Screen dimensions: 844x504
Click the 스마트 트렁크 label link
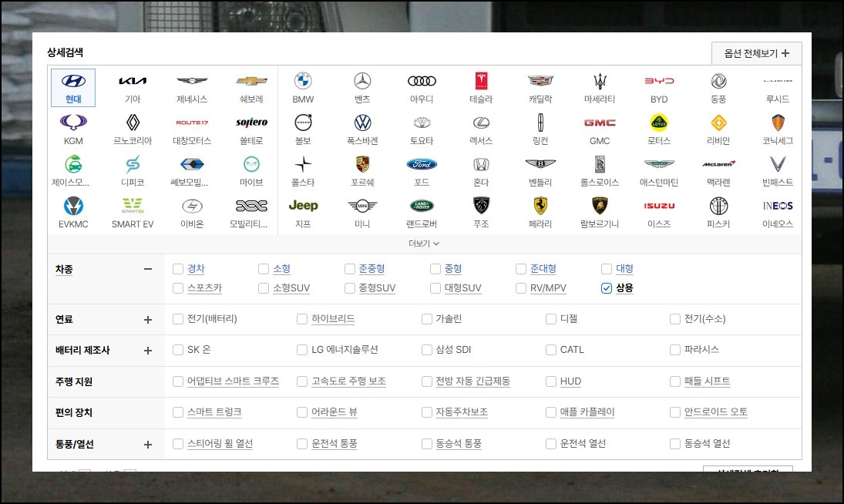[214, 412]
